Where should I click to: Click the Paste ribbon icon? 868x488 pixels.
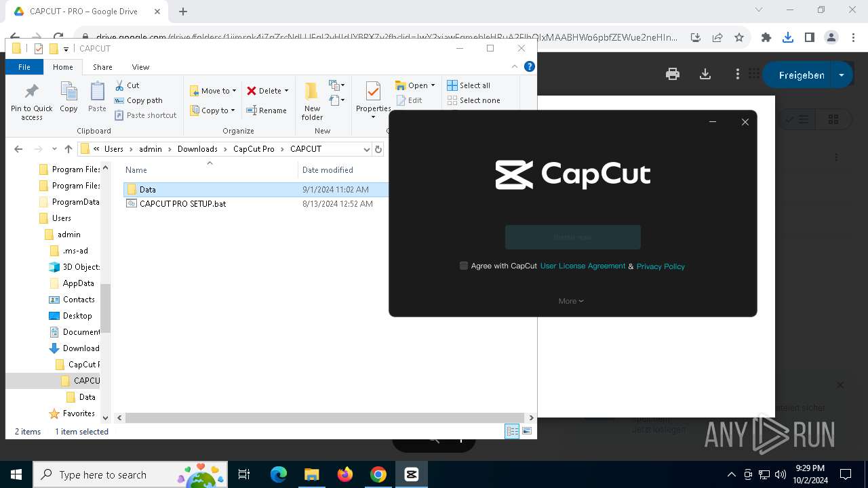tap(97, 97)
